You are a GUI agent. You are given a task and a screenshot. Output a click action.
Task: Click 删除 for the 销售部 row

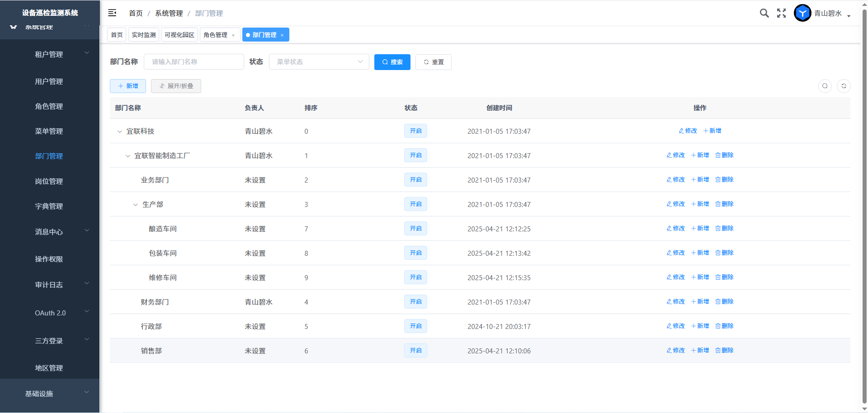pyautogui.click(x=724, y=350)
